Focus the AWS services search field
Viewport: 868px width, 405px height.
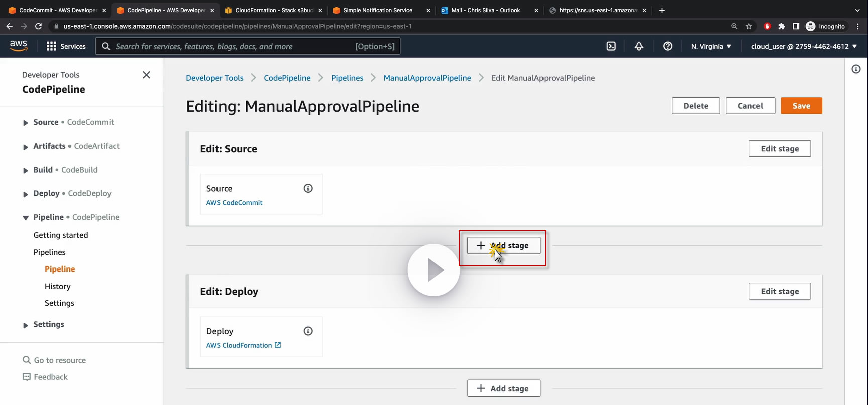(x=231, y=46)
